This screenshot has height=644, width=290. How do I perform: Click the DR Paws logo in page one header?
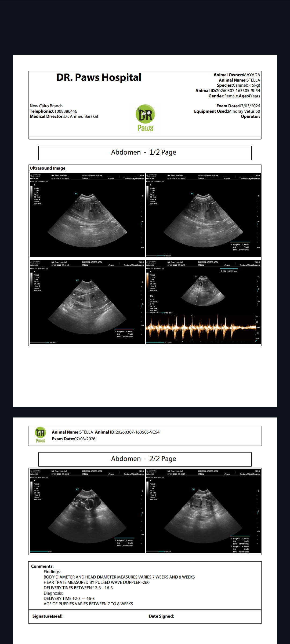[145, 119]
